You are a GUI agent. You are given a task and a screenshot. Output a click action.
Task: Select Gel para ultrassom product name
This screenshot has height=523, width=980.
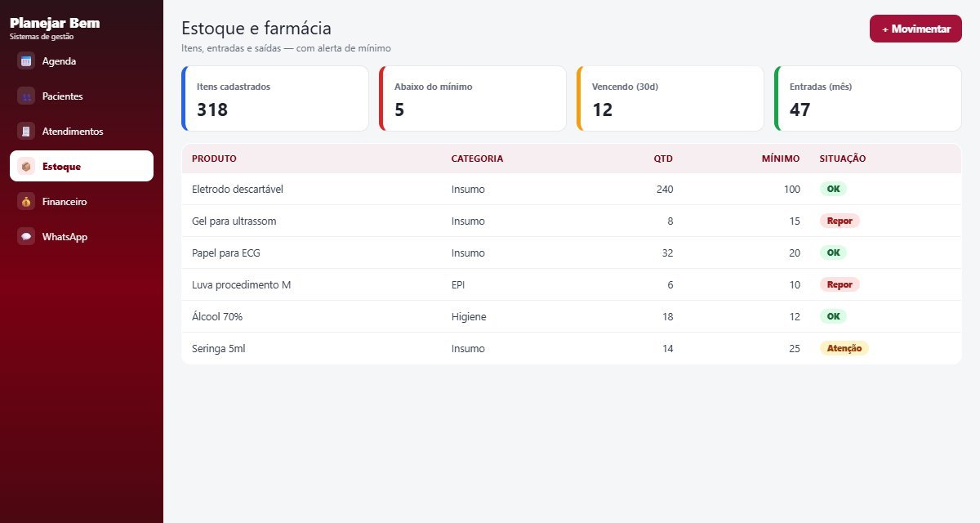coord(234,221)
